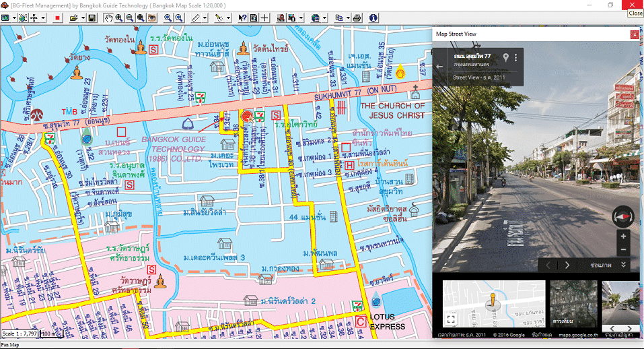Screen dimensions: 644x349
Task: Select the street photo thumbnail
Action: pyautogui.click(x=620, y=304)
